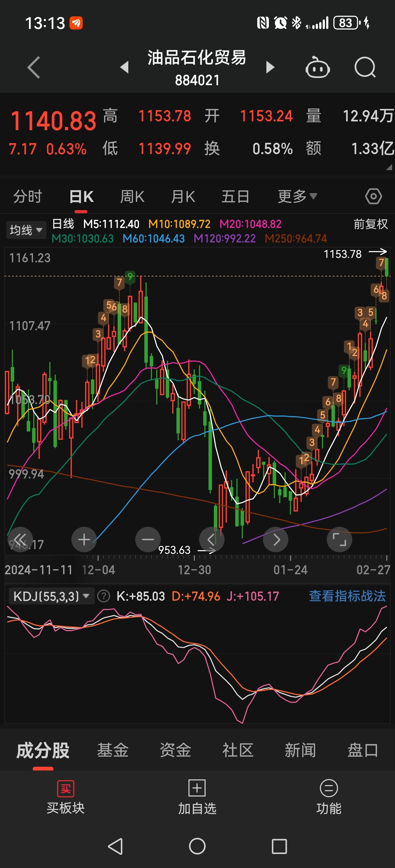
Task: Tap the K:+85.03 value
Action: pyautogui.click(x=141, y=596)
